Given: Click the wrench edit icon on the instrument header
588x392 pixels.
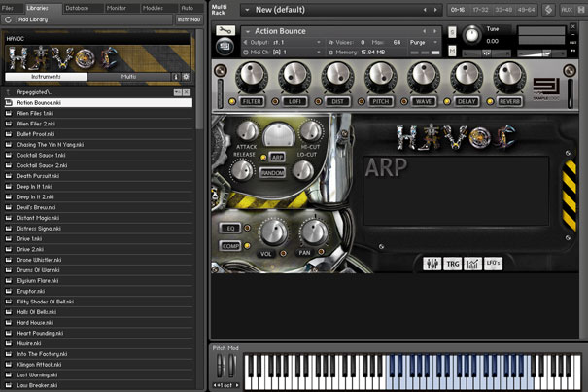Looking at the screenshot, I should (225, 31).
